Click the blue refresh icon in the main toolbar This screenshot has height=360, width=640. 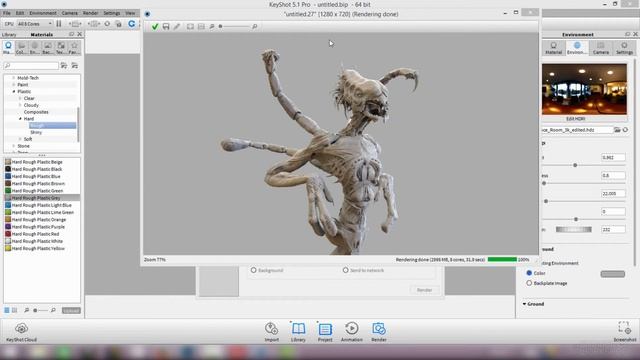tap(131, 24)
